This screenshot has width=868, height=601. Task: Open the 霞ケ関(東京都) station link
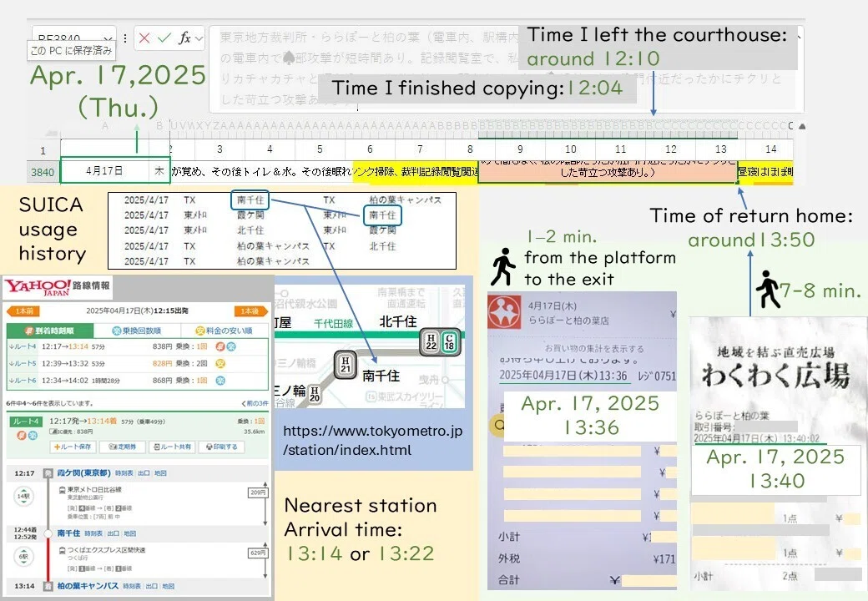(84, 473)
